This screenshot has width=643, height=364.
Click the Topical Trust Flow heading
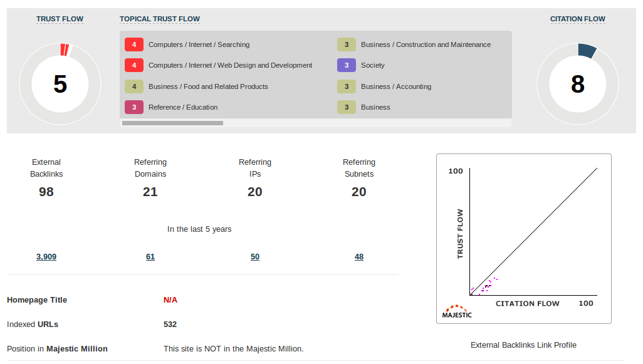tap(160, 19)
